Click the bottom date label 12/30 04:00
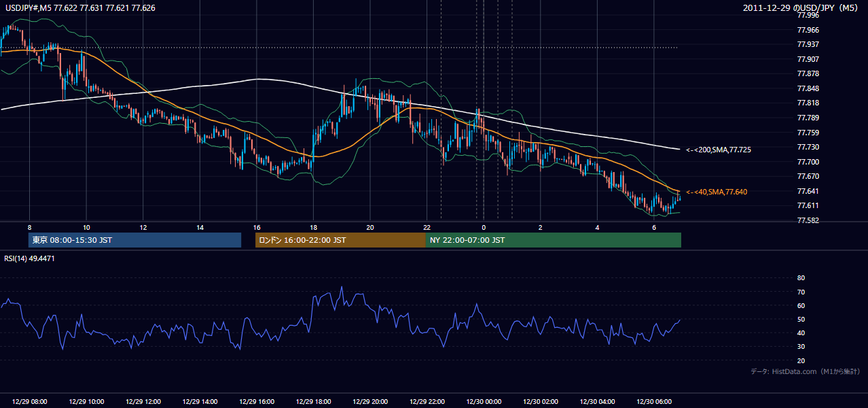This screenshot has width=868, height=408. (597, 402)
